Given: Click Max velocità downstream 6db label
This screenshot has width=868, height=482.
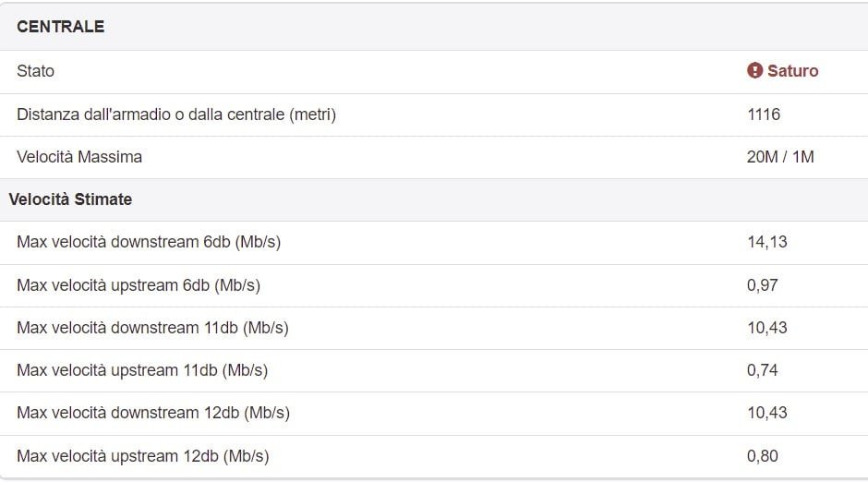Looking at the screenshot, I should click(149, 242).
